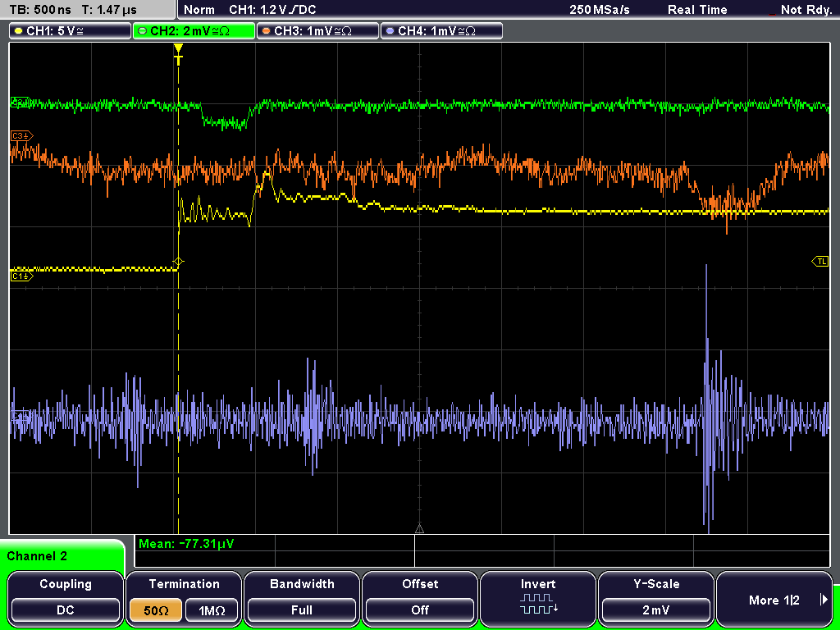840x630 pixels.
Task: Toggle the Invert waveform button
Action: 538,598
